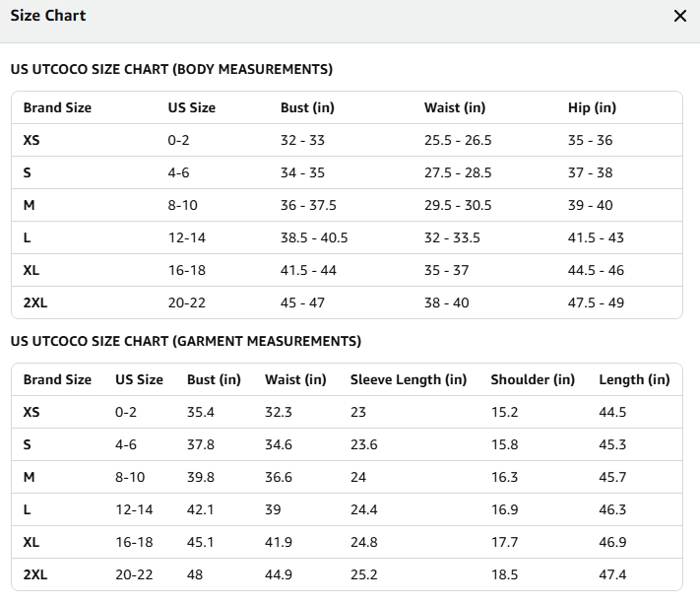
Task: Click garment bust value 35.4
Action: tap(201, 412)
